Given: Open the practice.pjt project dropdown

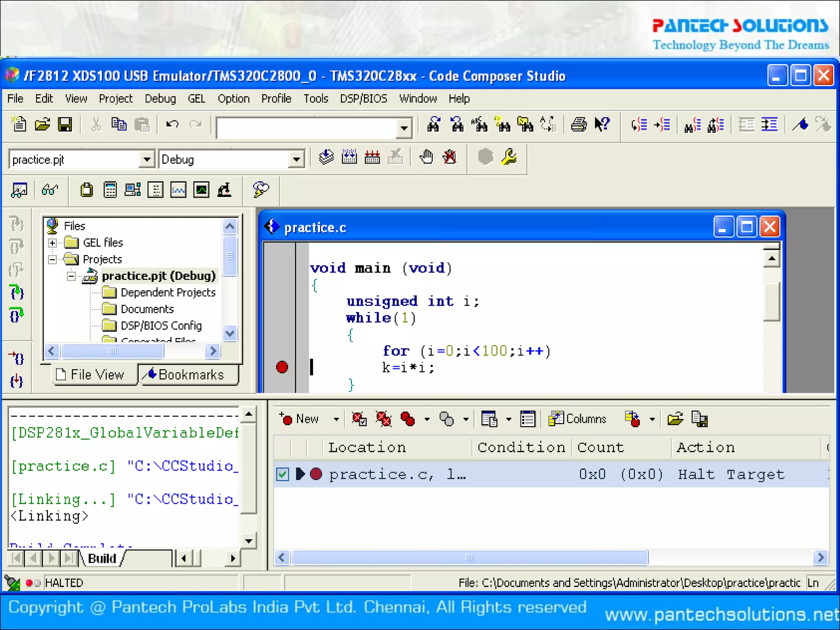Looking at the screenshot, I should pos(146,159).
